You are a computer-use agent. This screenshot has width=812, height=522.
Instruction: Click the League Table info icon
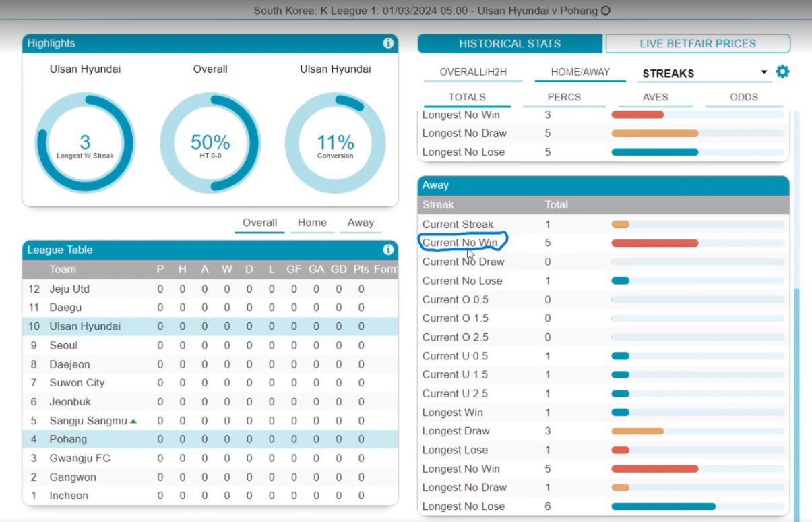click(388, 250)
